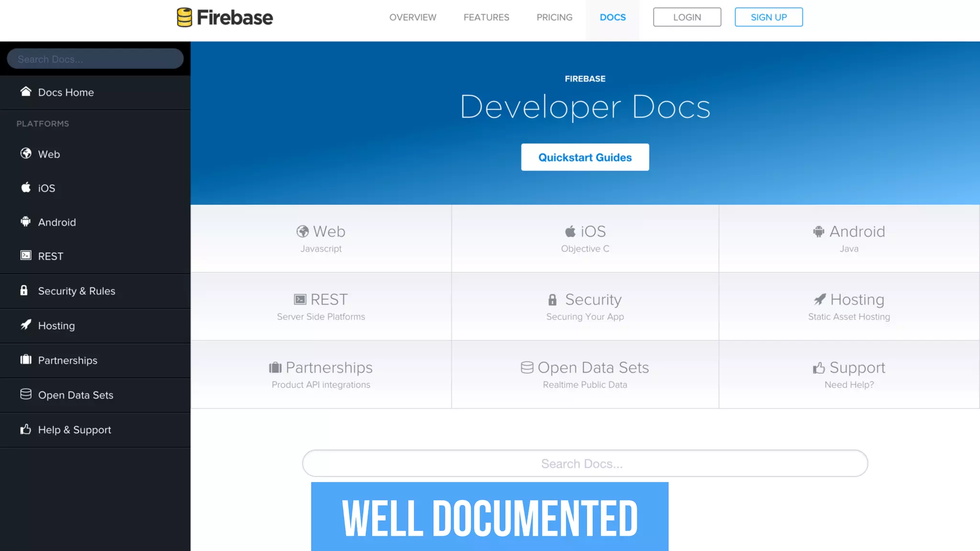
Task: Switch to the Features navigation tab
Action: 486,17
